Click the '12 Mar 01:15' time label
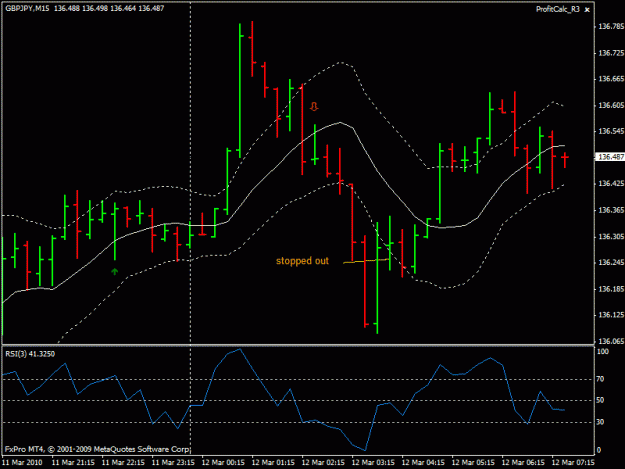This screenshot has width=625, height=469. (273, 463)
